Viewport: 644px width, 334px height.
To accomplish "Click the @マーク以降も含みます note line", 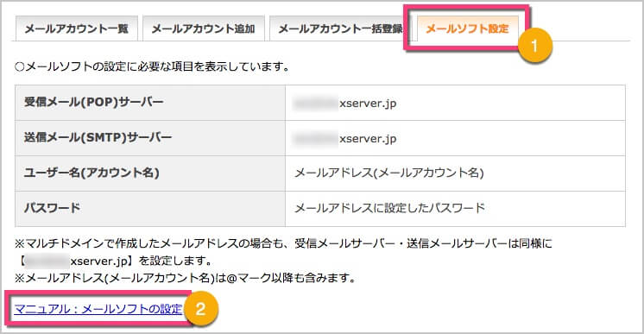I will point(185,278).
